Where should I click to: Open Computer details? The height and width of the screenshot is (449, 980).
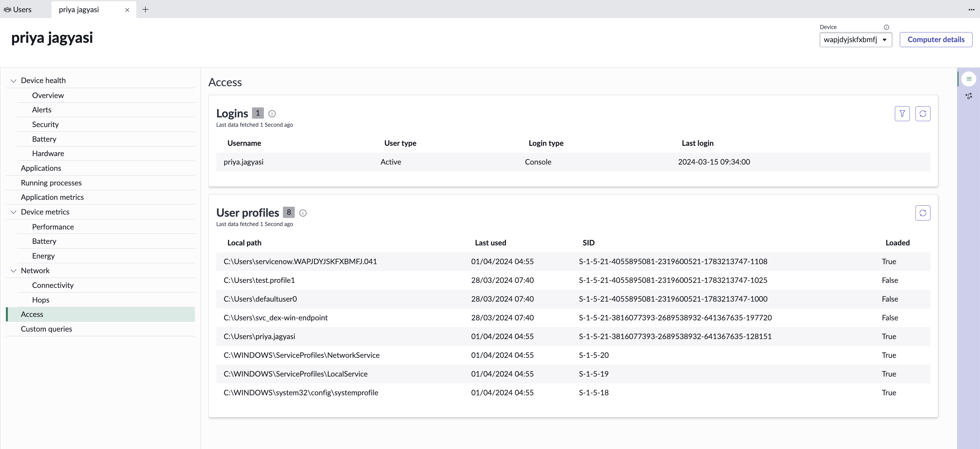935,40
